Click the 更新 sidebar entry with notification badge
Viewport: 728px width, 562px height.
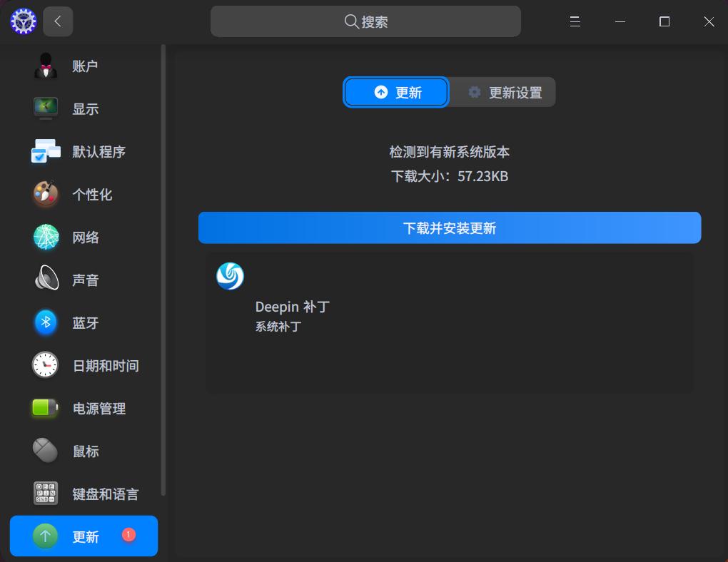83,536
